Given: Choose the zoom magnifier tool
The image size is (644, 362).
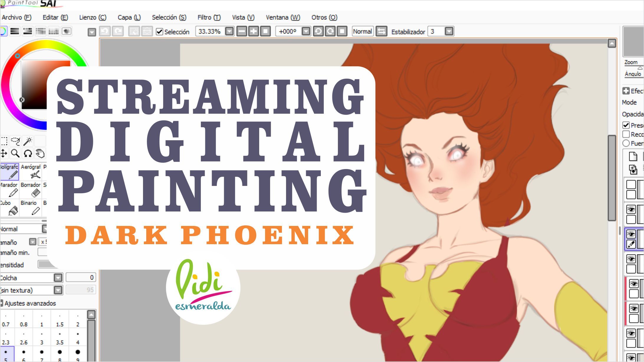Looking at the screenshot, I should pos(15,153).
